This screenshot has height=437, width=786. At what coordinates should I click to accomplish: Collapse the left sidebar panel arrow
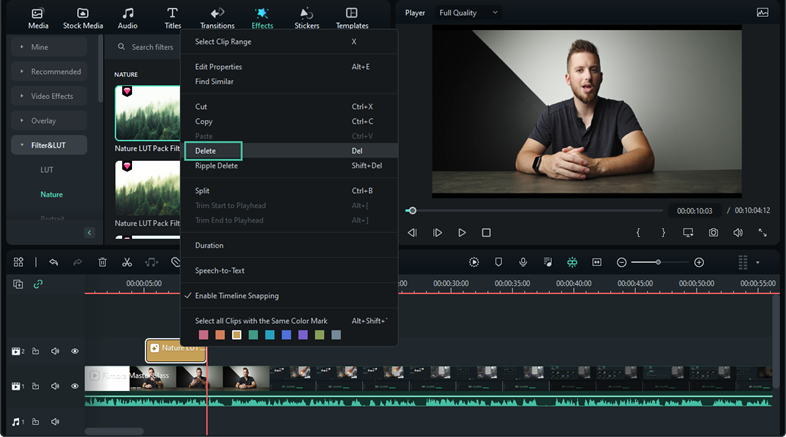(90, 233)
